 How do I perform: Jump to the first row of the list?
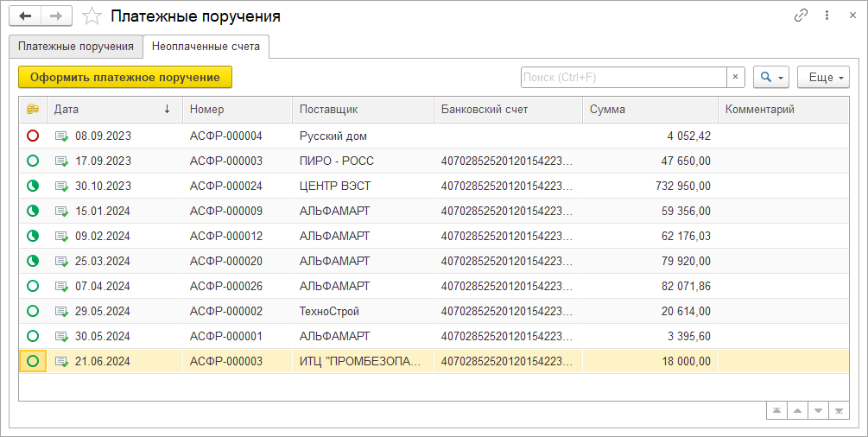click(x=778, y=410)
